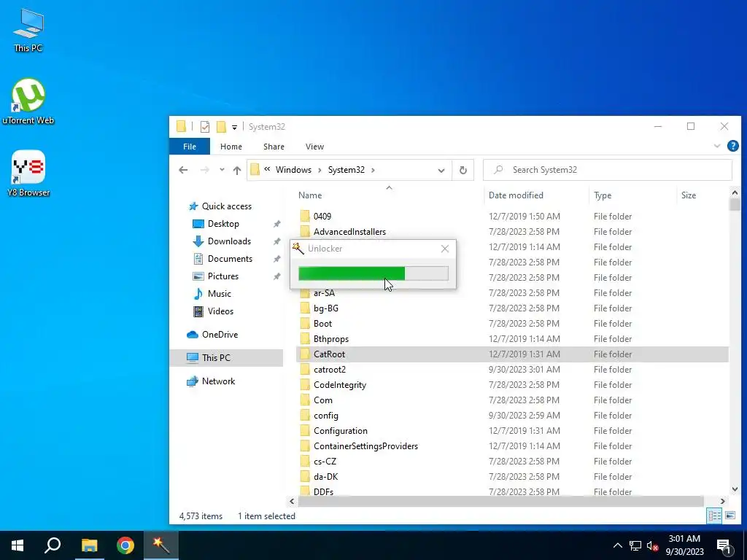Open Explorer Help question mark icon
This screenshot has height=560, width=747.
[732, 146]
